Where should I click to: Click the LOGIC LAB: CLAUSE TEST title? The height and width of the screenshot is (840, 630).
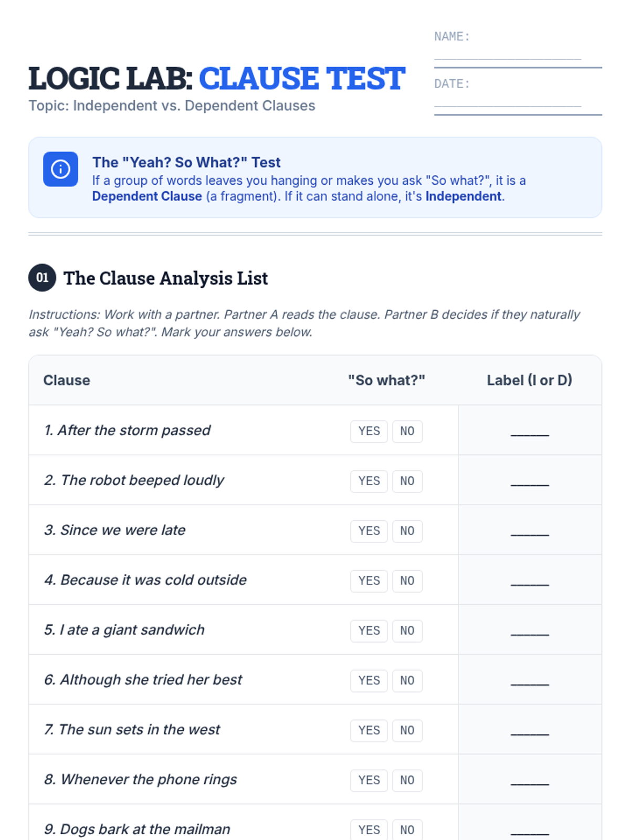pos(216,79)
